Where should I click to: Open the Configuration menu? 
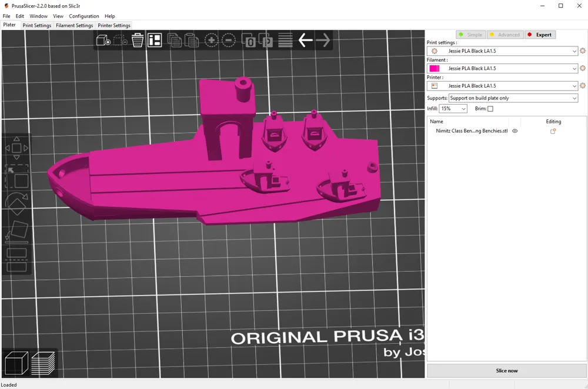tap(84, 16)
